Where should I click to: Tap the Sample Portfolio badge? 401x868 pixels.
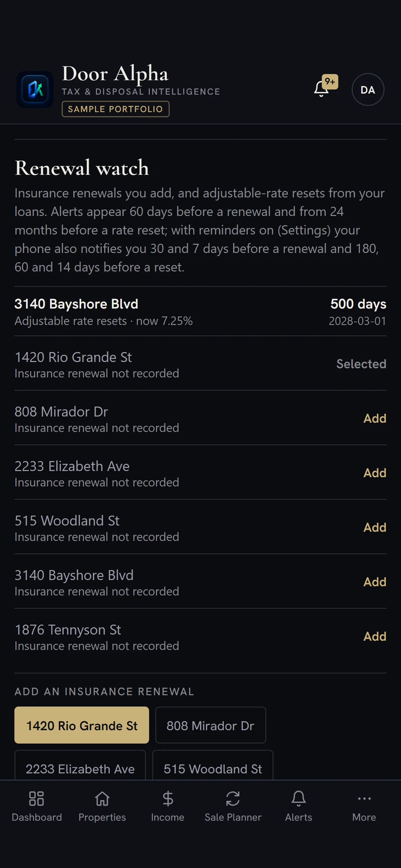(x=116, y=109)
